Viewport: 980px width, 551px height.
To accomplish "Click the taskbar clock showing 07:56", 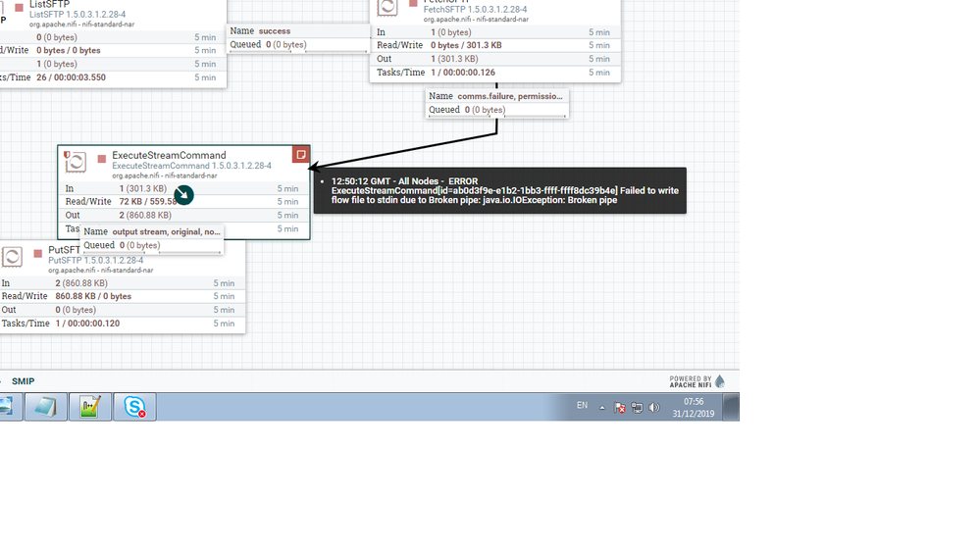I will tap(694, 407).
